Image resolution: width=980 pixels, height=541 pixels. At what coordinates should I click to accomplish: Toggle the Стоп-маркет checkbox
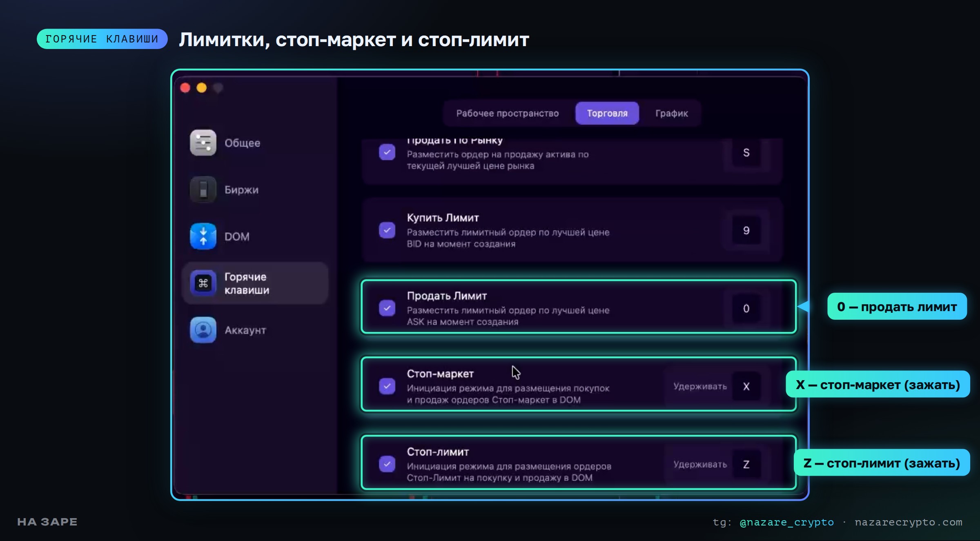point(387,386)
